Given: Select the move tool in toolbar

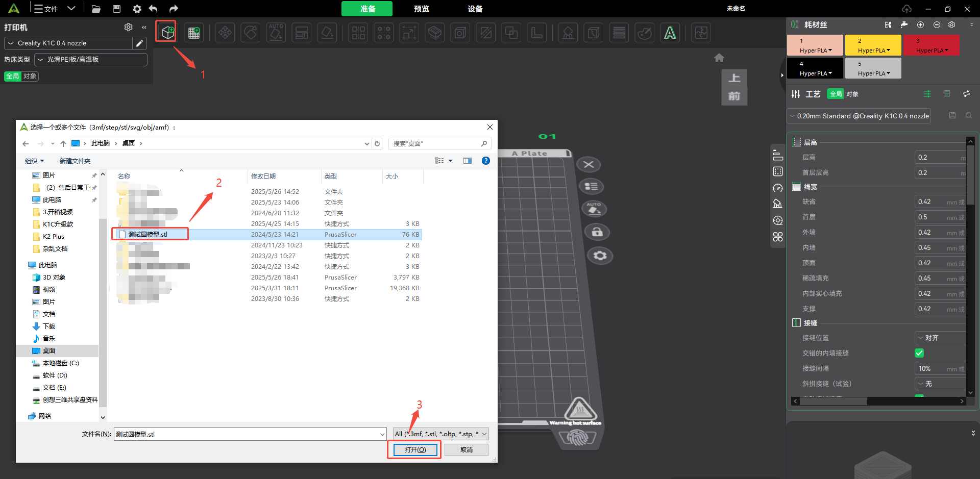Looking at the screenshot, I should tap(225, 33).
